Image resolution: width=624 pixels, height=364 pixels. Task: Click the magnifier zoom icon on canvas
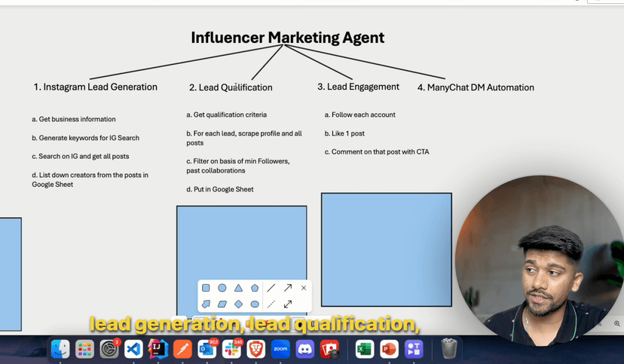coord(616,324)
